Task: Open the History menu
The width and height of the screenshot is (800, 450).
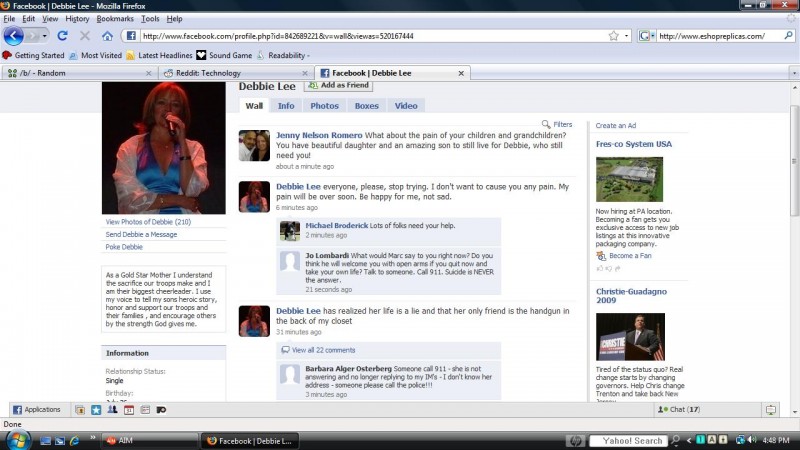Action: [77, 19]
